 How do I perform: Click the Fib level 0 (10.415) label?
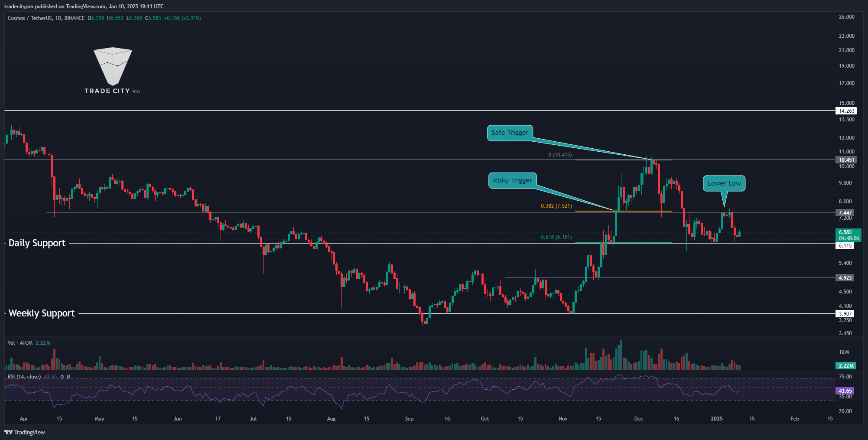click(560, 155)
